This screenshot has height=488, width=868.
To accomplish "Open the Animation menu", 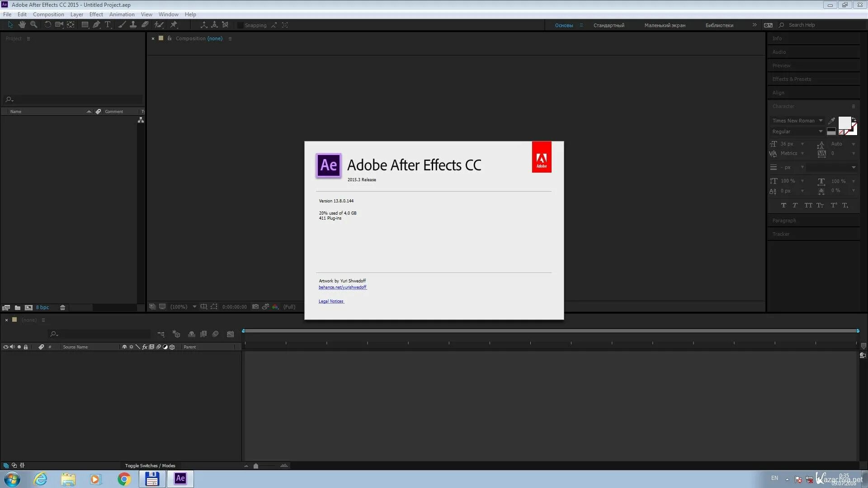I will point(122,14).
